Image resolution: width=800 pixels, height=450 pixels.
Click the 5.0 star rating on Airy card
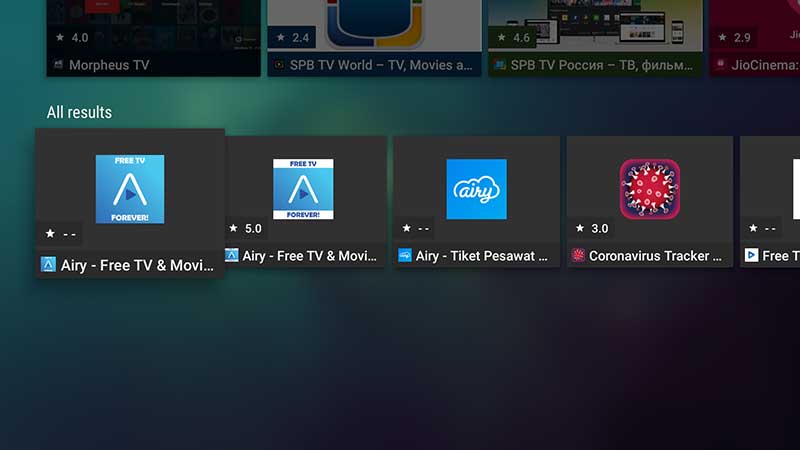(x=245, y=228)
